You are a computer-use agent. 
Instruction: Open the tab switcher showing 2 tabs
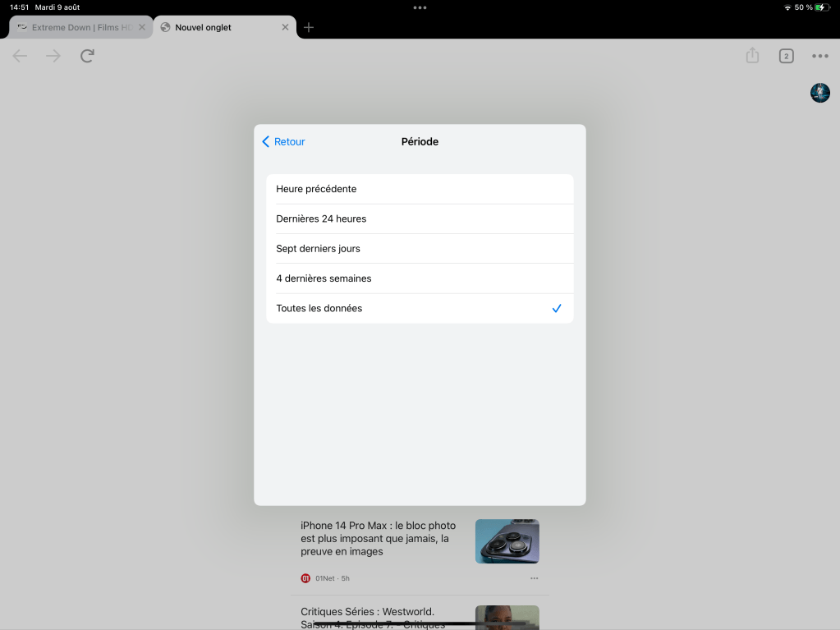(x=786, y=56)
